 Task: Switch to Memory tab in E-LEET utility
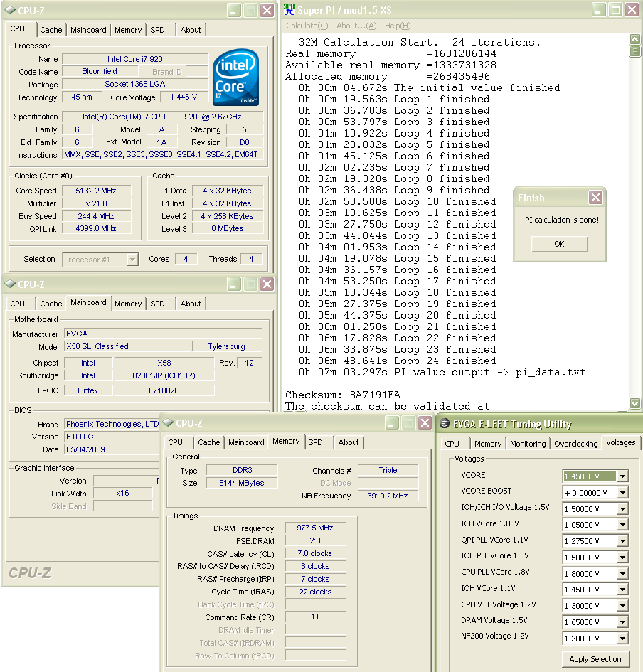click(x=488, y=444)
